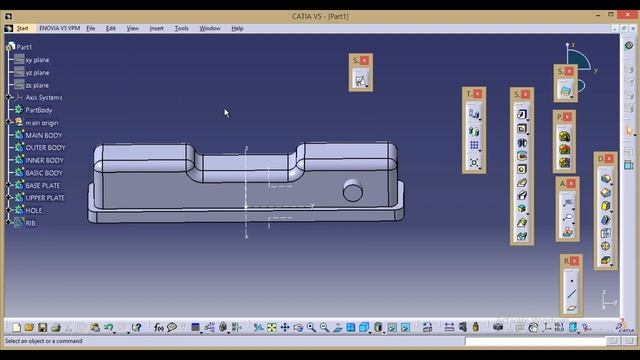Toggle Isometric View cube icon
This screenshot has width=640, height=360.
(x=364, y=327)
